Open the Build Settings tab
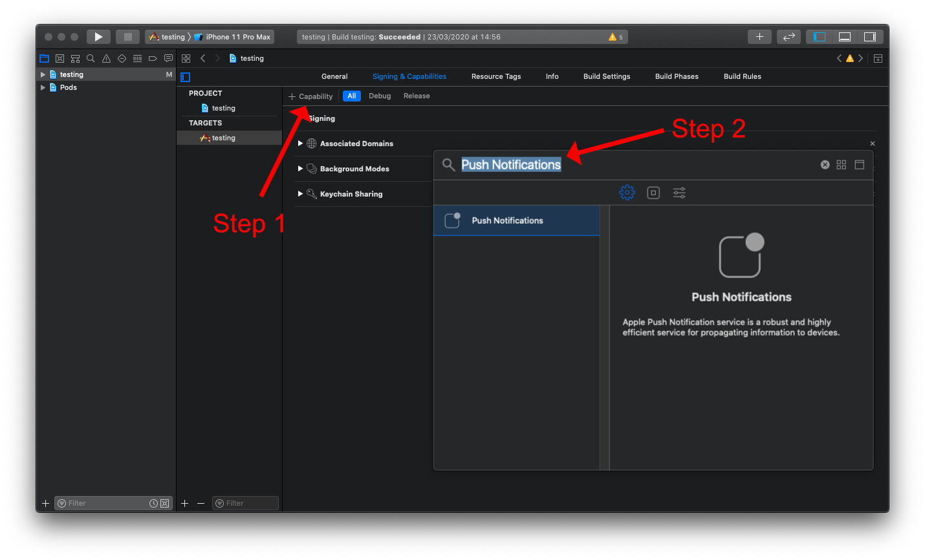Image resolution: width=925 pixels, height=560 pixels. [607, 76]
